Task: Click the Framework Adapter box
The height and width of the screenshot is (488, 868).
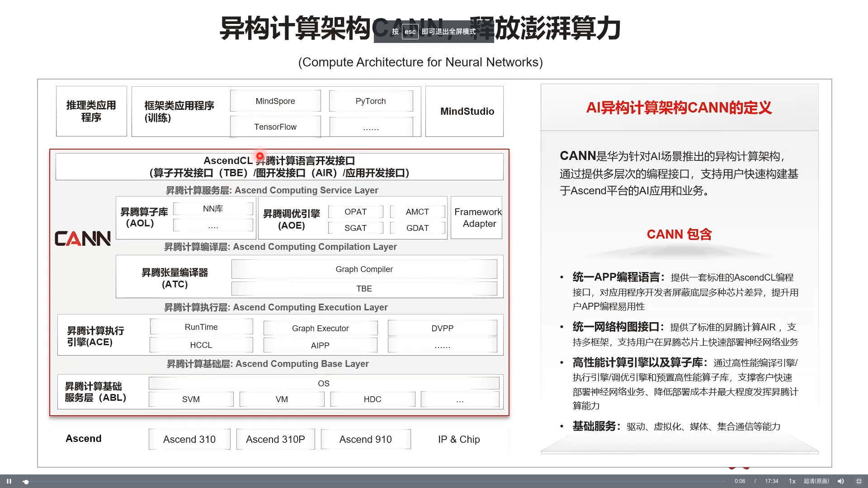Action: (476, 218)
